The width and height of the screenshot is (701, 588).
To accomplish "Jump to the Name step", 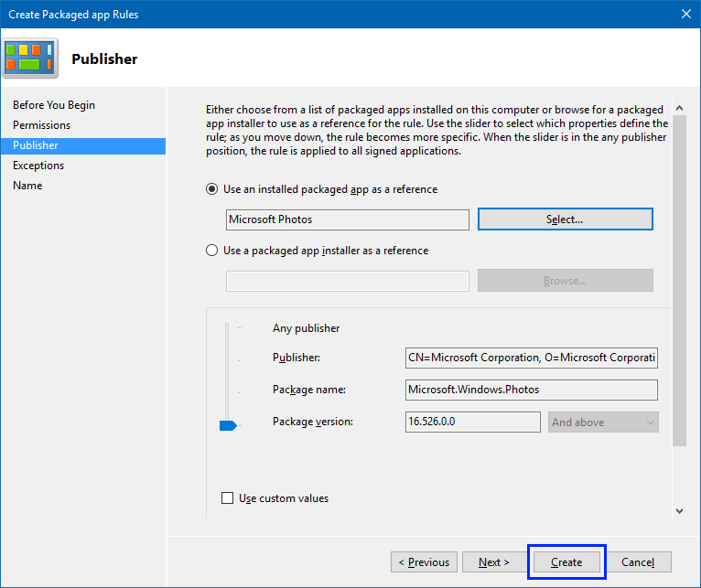I will coord(27,186).
